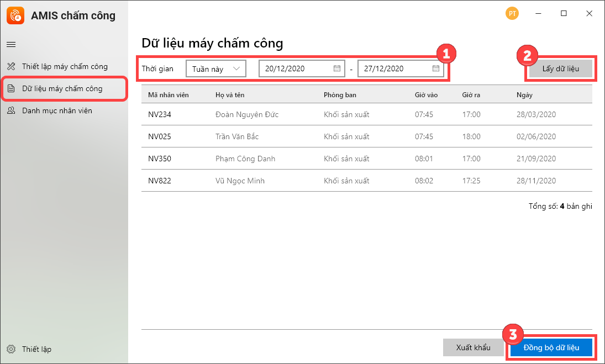Viewport: 605px width, 364px height.
Task: Click the Giờ vào column header
Action: coord(427,95)
